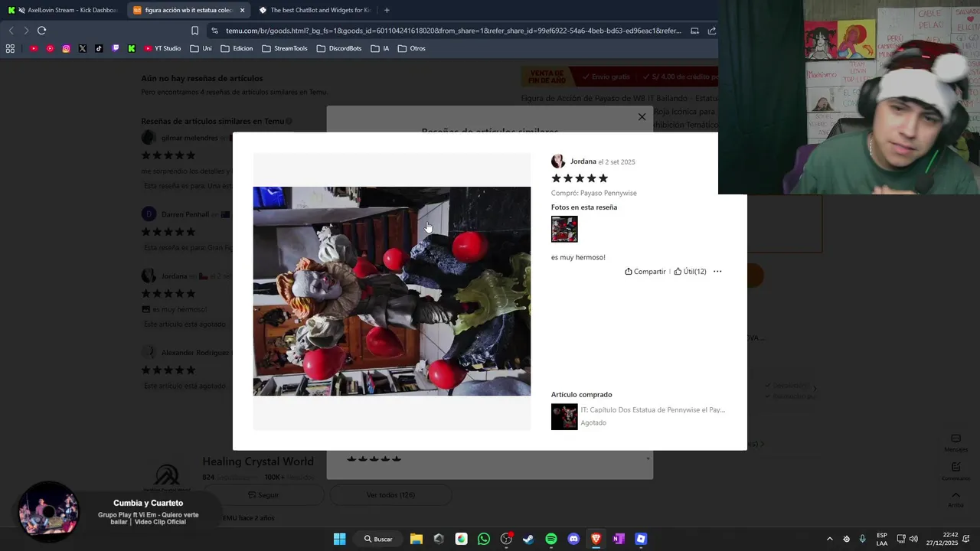Open Jordana review in background list

(175, 276)
